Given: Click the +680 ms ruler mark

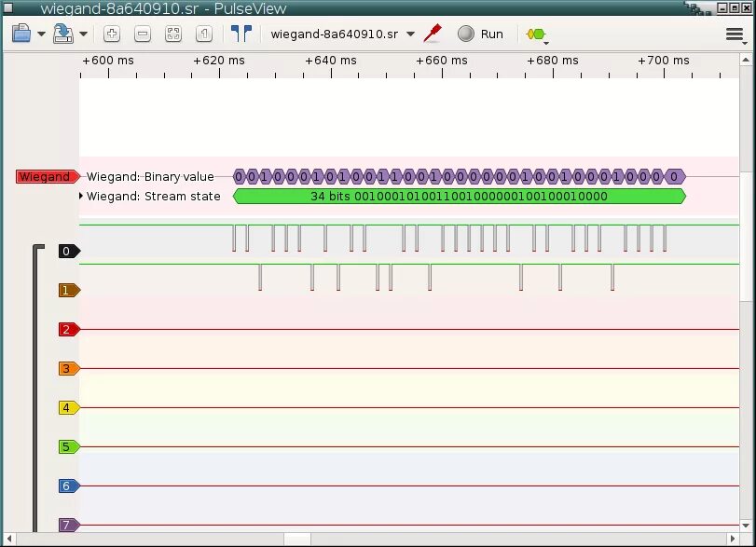Looking at the screenshot, I should tap(553, 61).
